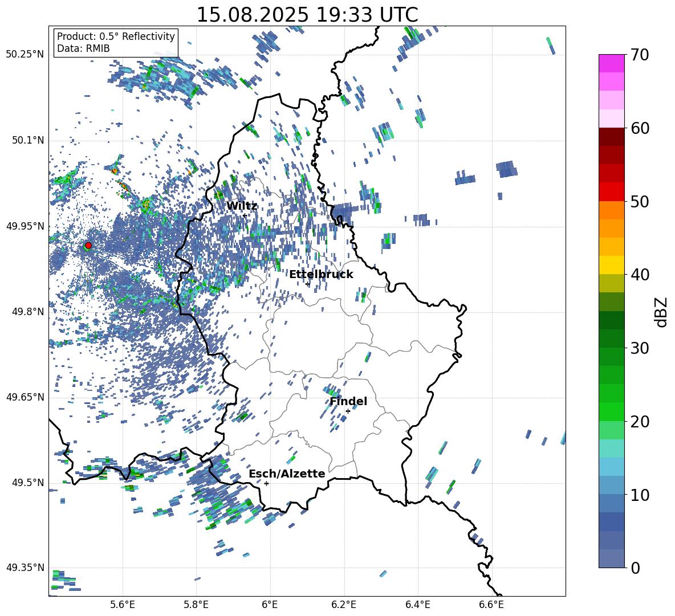The image size is (675, 616).
Task: Click the bright red colorbar segment near 50
Action: 611,192
